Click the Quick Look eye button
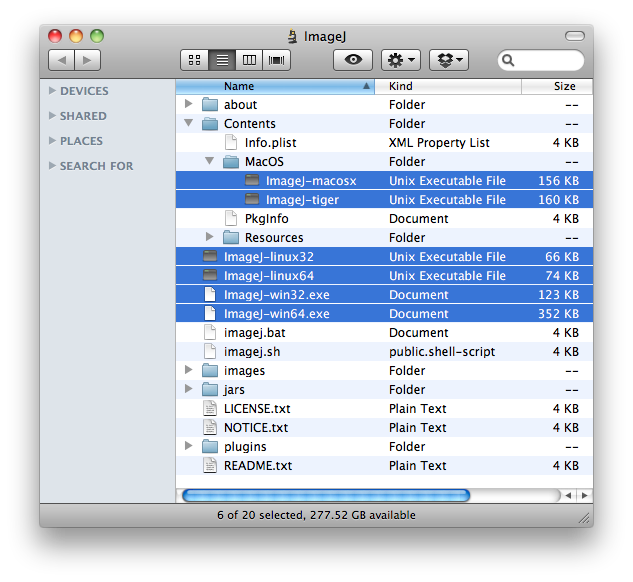This screenshot has height=582, width=633. 353,60
